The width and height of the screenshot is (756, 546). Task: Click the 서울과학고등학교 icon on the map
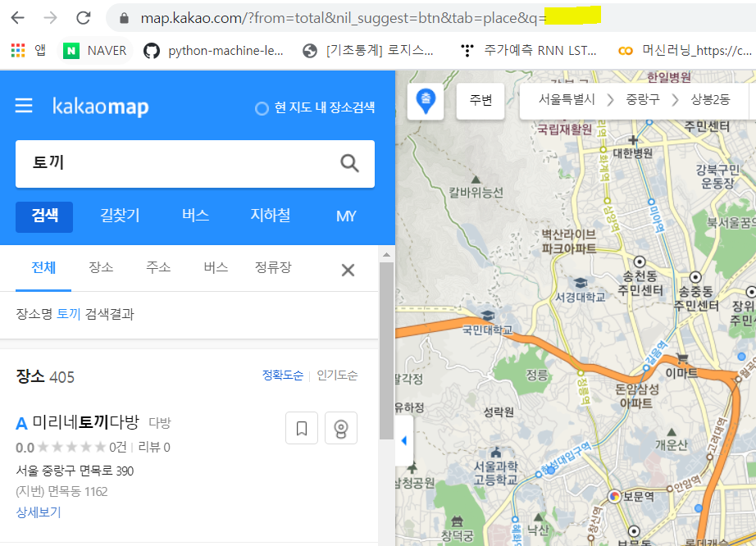click(x=495, y=453)
